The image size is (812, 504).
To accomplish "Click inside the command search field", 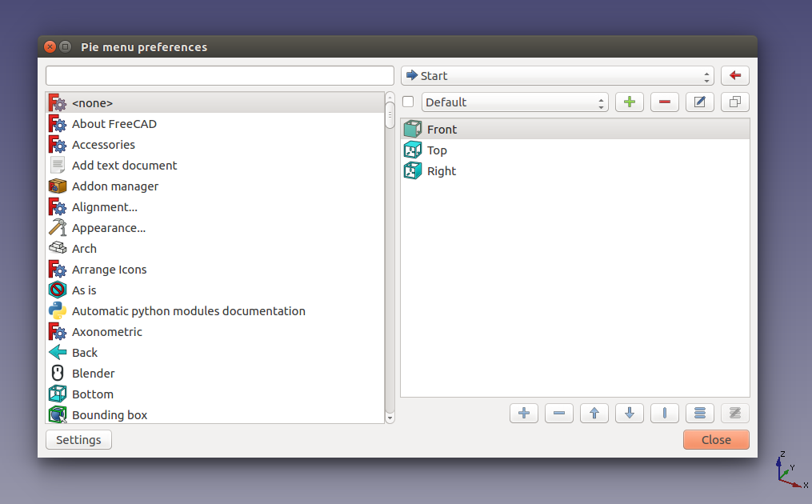I will tap(218, 75).
